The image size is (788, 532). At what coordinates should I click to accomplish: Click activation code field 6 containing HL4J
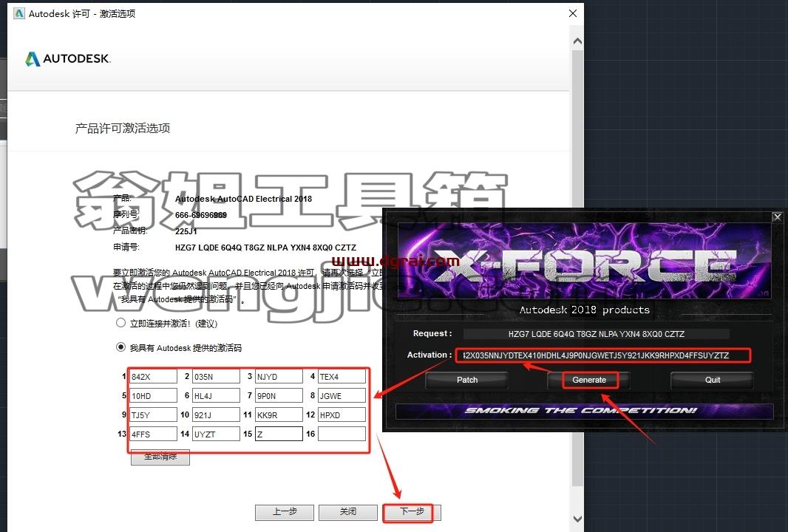(216, 396)
